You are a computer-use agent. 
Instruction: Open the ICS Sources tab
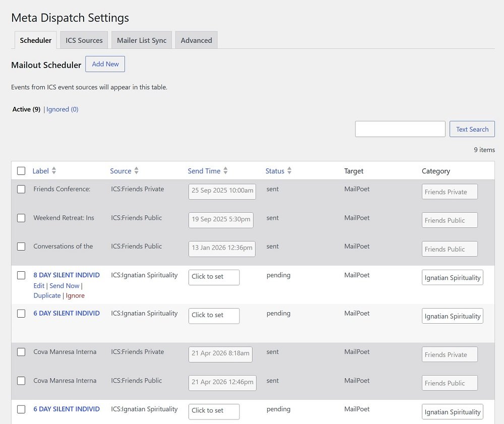[84, 40]
